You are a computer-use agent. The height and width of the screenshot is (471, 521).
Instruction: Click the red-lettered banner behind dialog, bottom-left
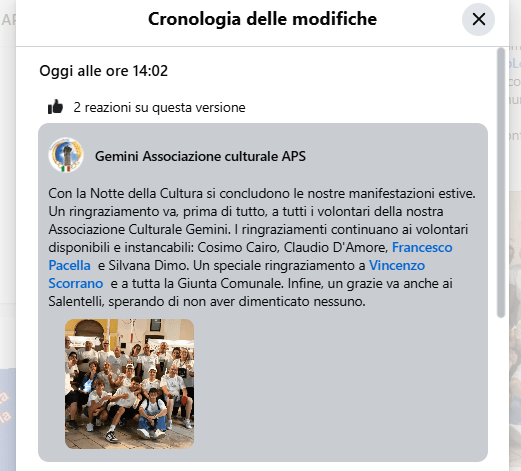(6, 408)
